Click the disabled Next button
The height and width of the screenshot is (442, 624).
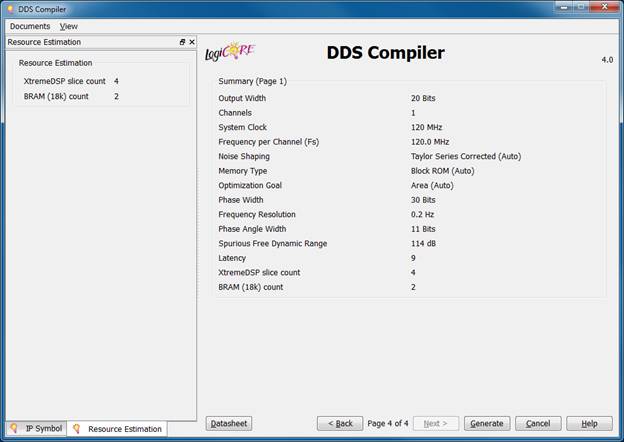click(436, 423)
